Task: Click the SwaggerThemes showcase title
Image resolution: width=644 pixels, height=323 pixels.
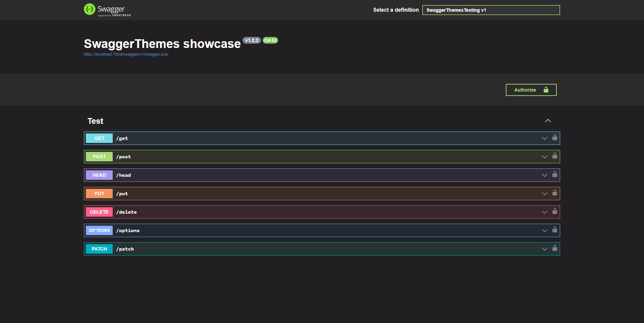Action: click(162, 44)
